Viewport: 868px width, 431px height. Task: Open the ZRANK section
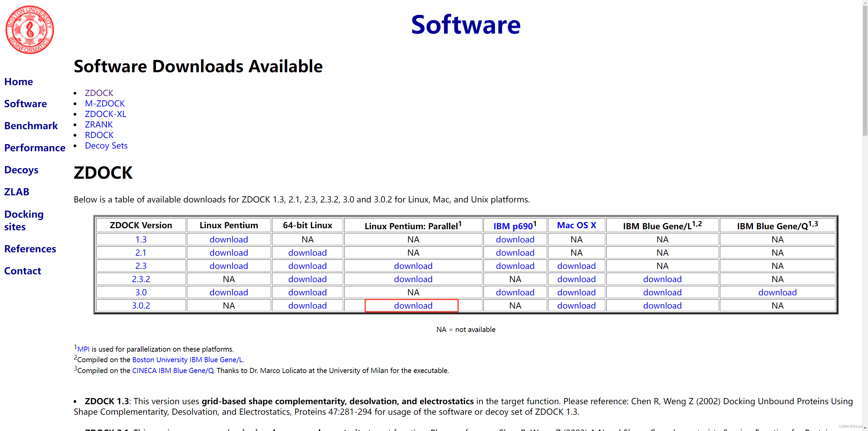(x=99, y=124)
